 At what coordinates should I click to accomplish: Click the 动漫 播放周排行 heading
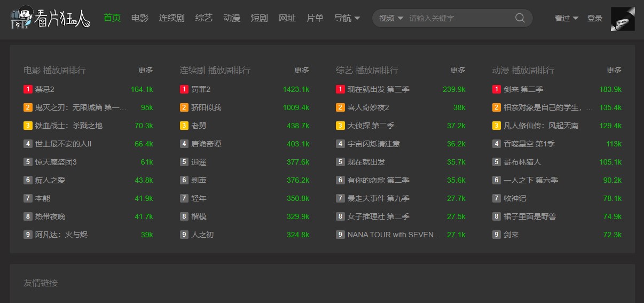tap(523, 70)
